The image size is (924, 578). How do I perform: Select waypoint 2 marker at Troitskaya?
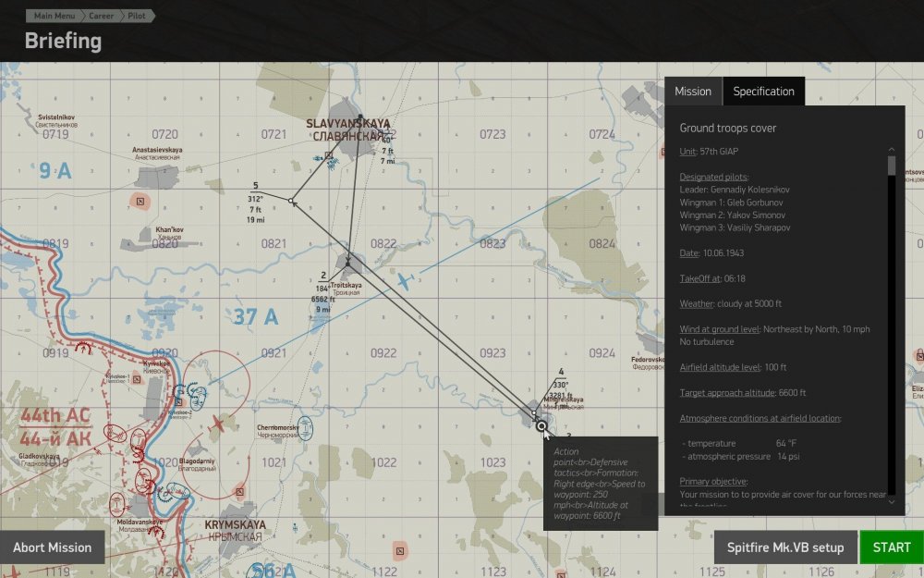[347, 264]
